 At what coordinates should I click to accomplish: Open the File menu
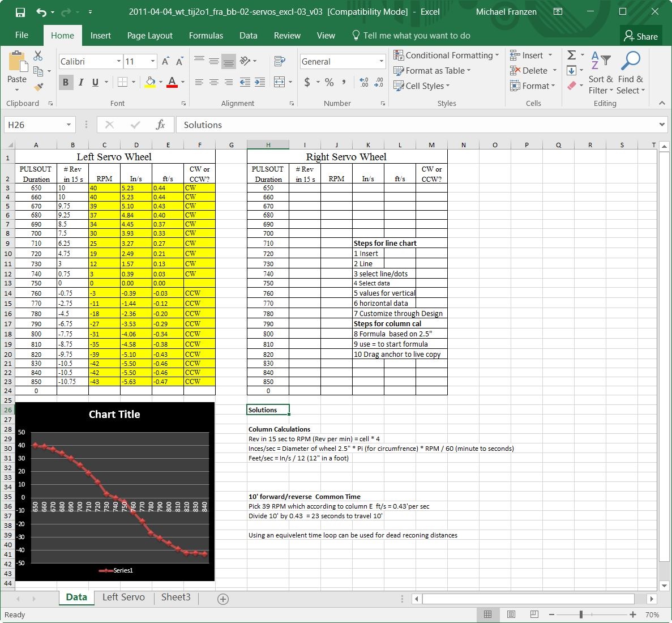pos(22,35)
